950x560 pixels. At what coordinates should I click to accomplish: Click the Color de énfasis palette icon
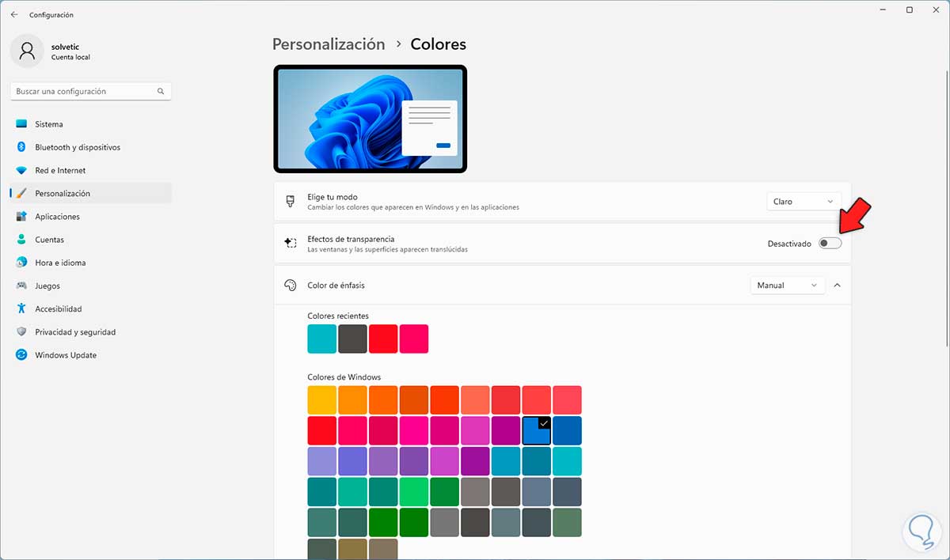click(x=291, y=286)
